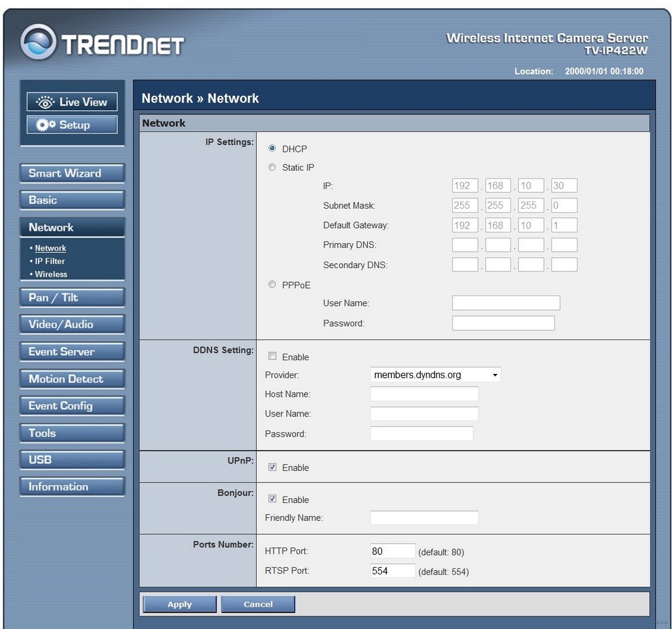Click the Location date and time text
Image resolution: width=672 pixels, height=629 pixels.
pyautogui.click(x=604, y=71)
